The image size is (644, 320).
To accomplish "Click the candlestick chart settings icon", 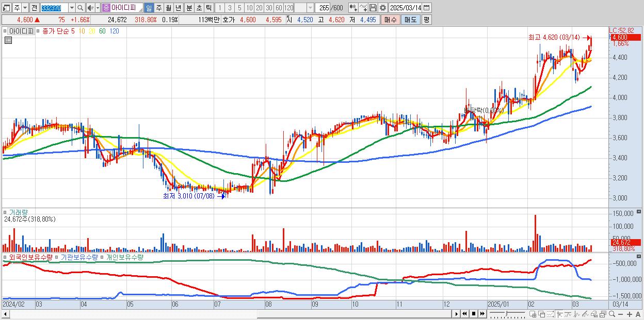I will point(353,8).
